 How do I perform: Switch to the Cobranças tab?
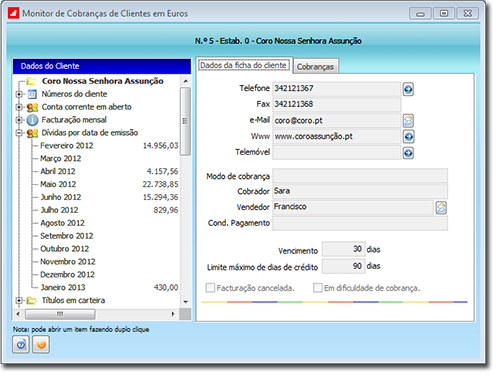pos(315,67)
